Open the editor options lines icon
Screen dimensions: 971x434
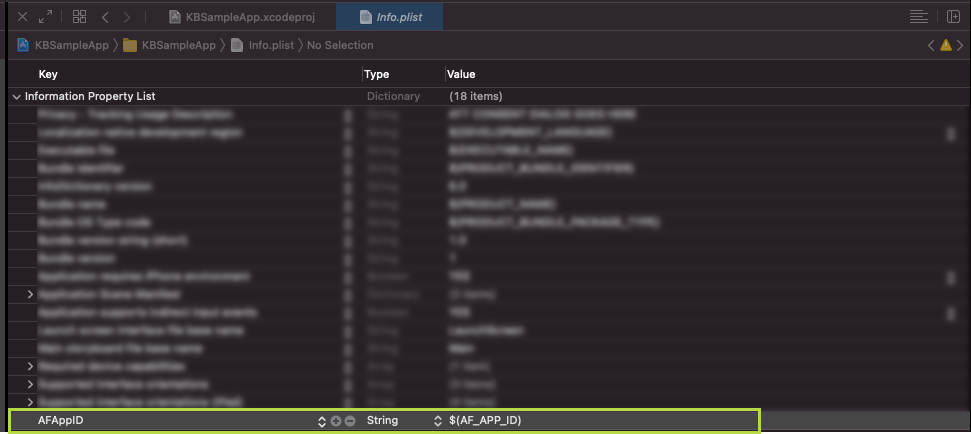[x=918, y=17]
